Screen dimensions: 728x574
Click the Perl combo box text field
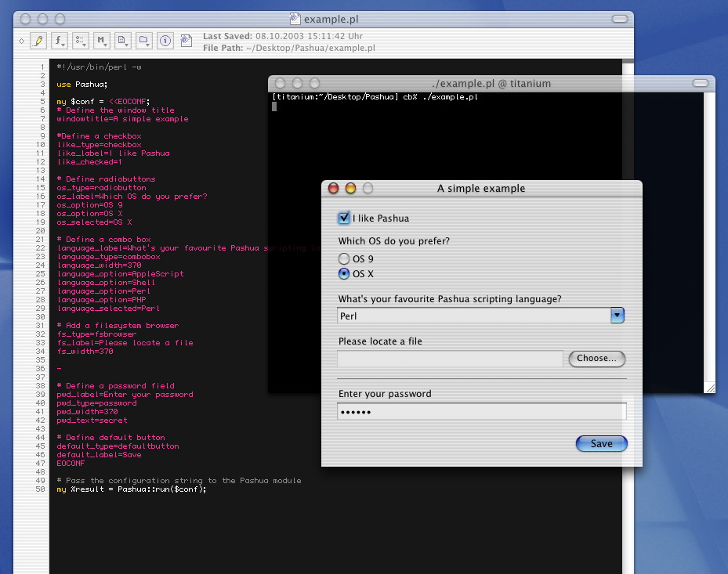(473, 316)
